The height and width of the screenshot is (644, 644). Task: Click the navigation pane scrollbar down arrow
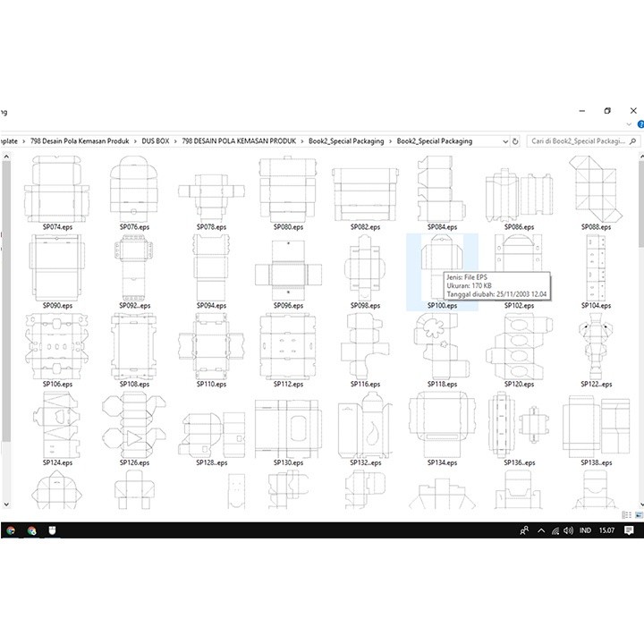6,504
